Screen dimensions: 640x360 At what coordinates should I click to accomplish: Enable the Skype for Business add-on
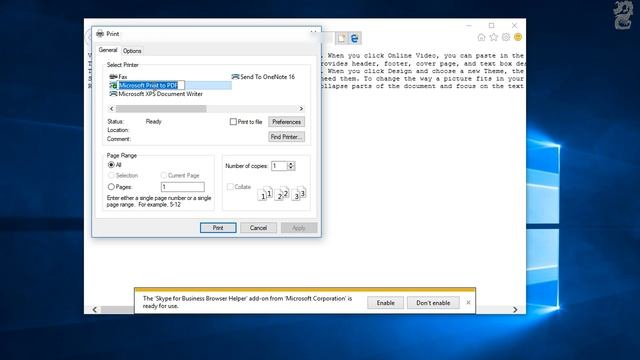pyautogui.click(x=385, y=303)
